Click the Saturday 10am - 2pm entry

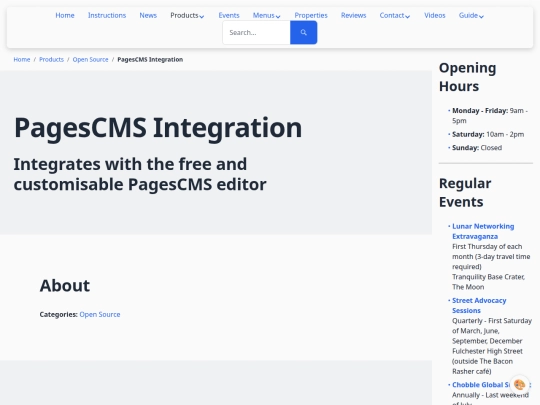[488, 134]
